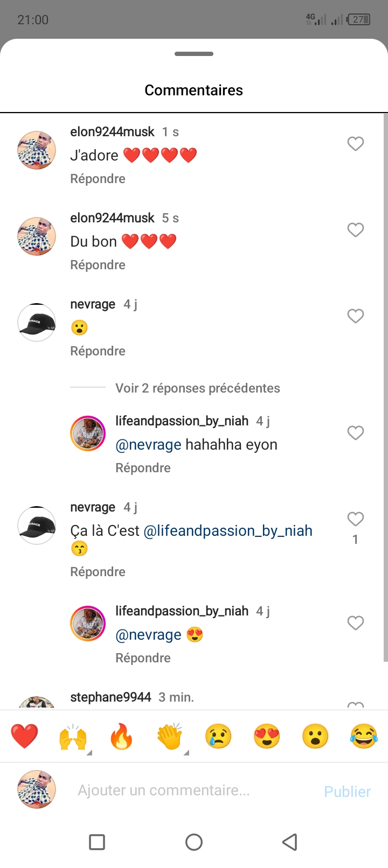Tap the red heart quick emoji
The width and height of the screenshot is (388, 868).
[x=24, y=736]
